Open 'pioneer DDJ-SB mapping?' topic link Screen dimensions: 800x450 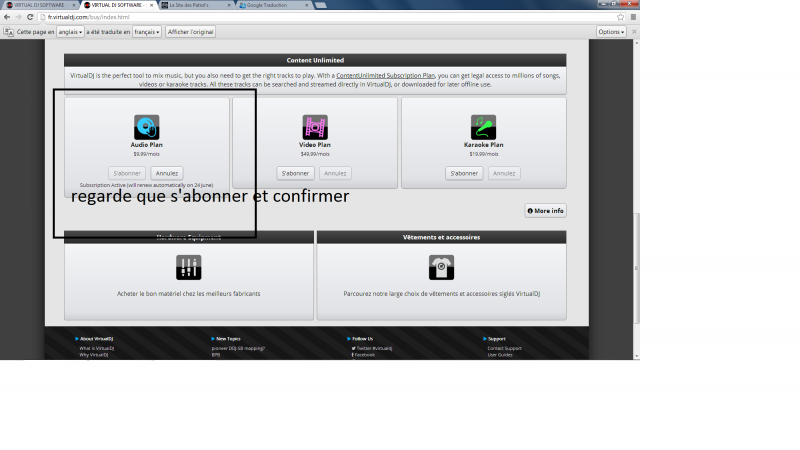pyautogui.click(x=238, y=348)
